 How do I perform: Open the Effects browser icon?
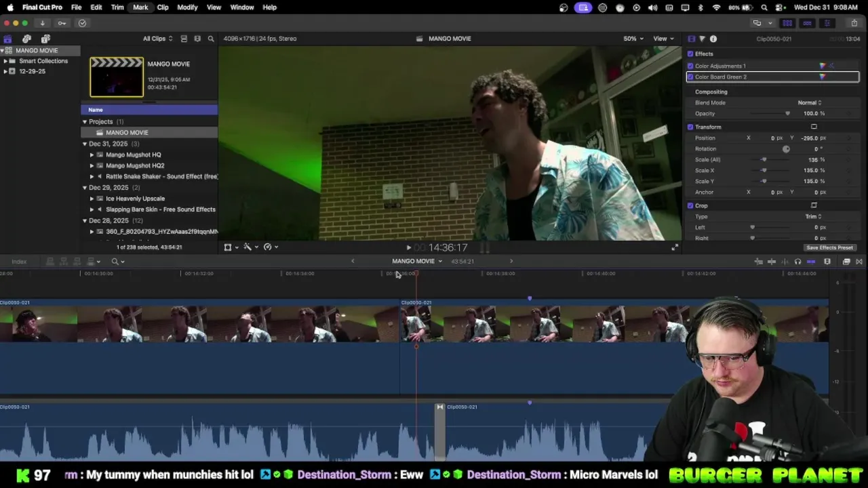coord(846,262)
